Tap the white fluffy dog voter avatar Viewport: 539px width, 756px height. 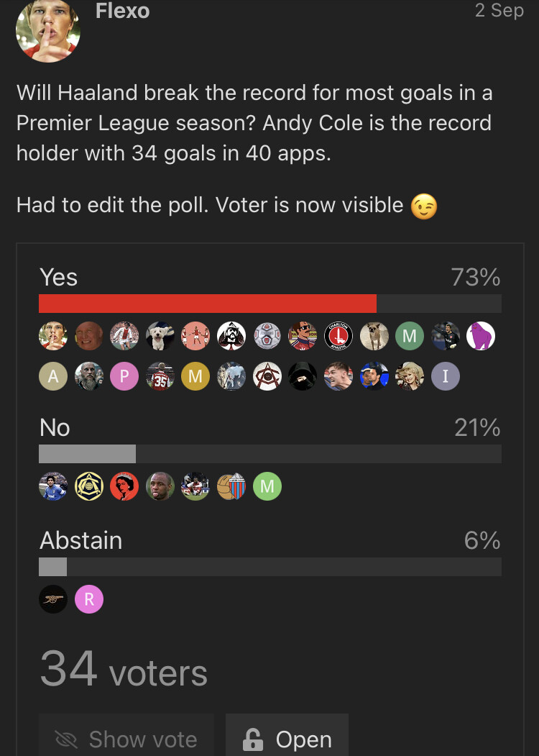coord(160,336)
